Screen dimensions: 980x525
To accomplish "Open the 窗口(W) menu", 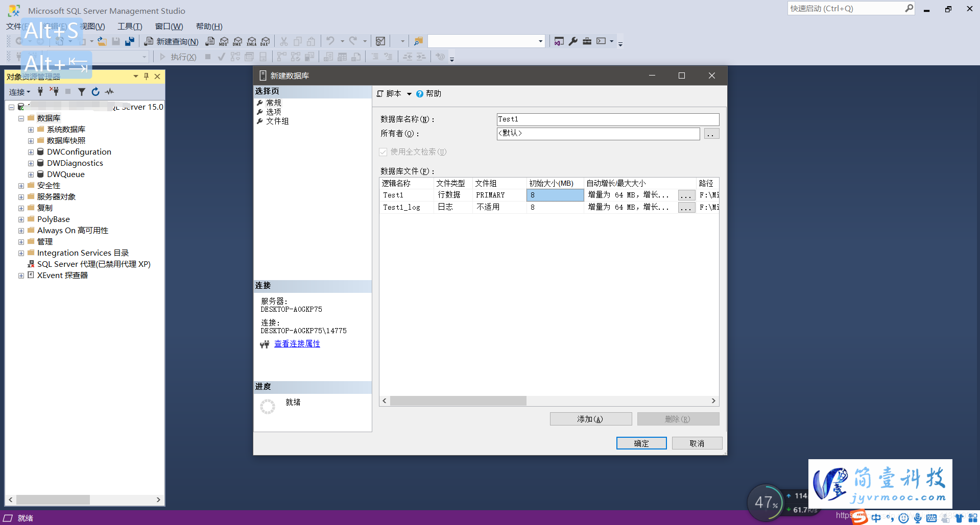I will (169, 27).
